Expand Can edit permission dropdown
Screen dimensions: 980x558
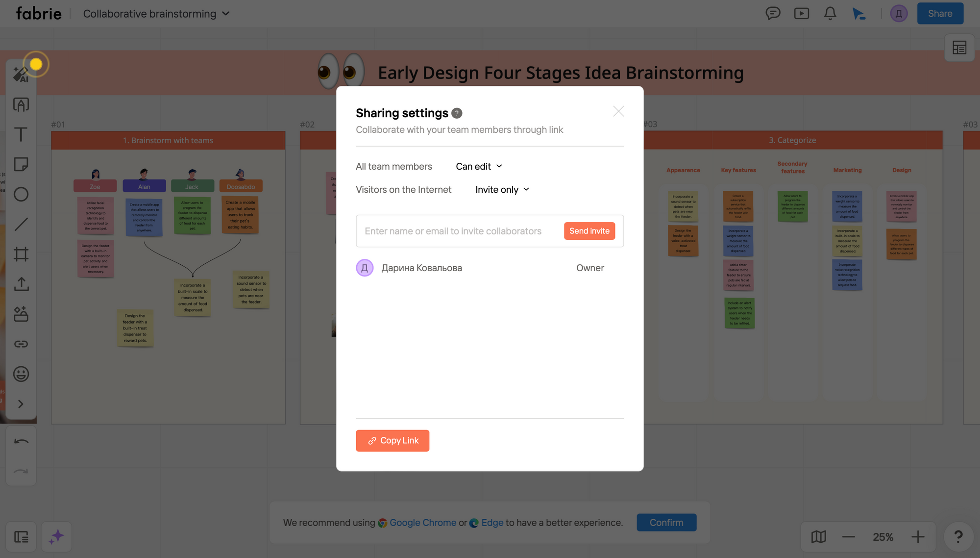[x=479, y=167]
